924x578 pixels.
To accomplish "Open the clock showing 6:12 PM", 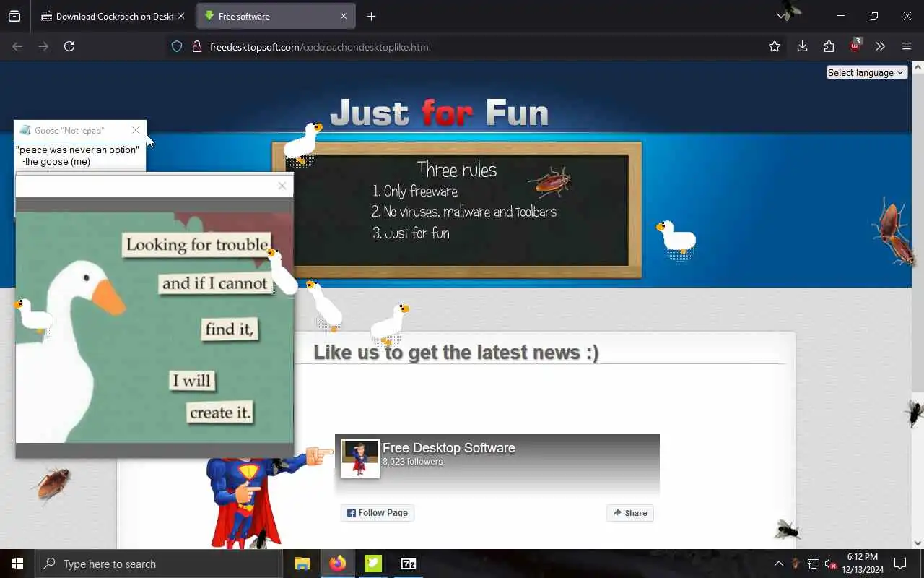I will (x=863, y=564).
